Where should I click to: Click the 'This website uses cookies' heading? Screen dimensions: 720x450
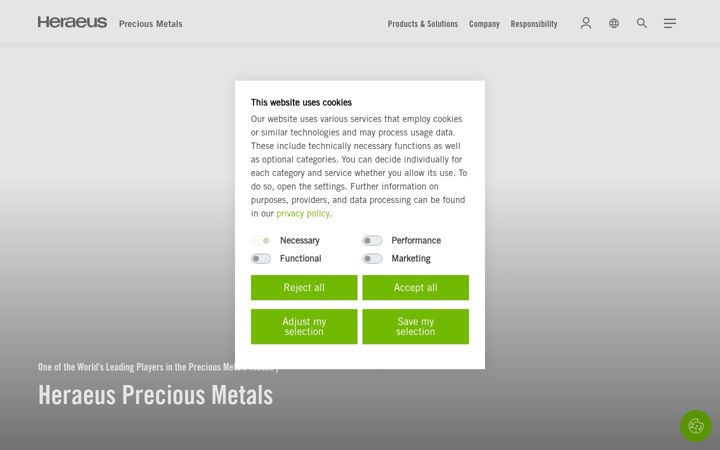[x=301, y=102]
